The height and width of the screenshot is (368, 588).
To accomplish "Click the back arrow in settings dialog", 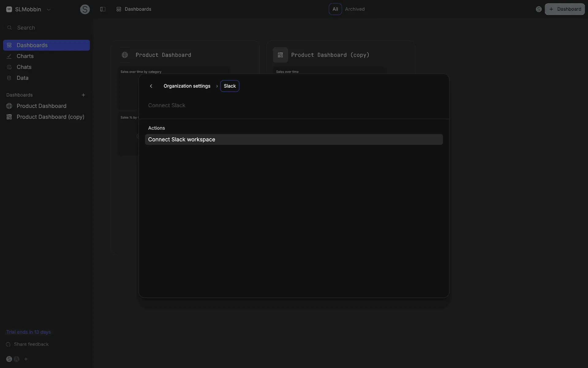I will pos(151,86).
